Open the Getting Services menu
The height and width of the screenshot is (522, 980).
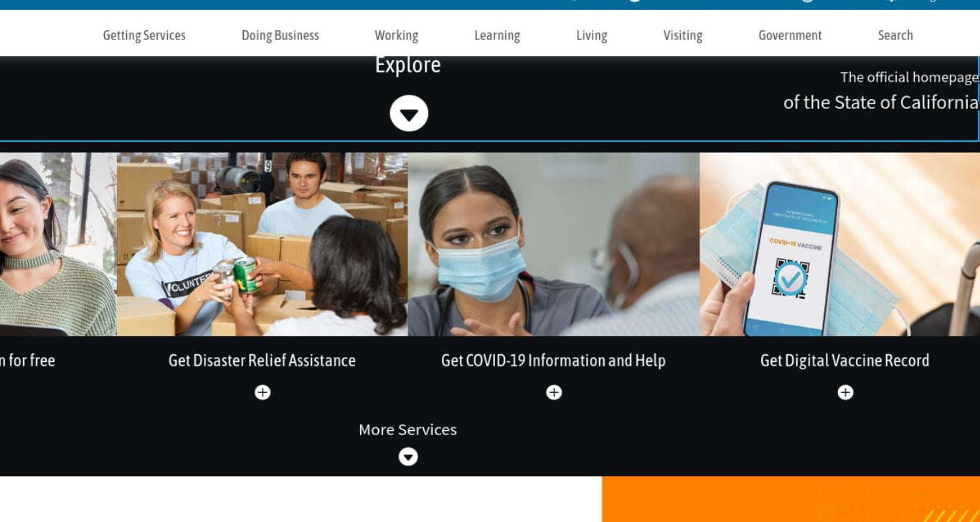[x=144, y=35]
